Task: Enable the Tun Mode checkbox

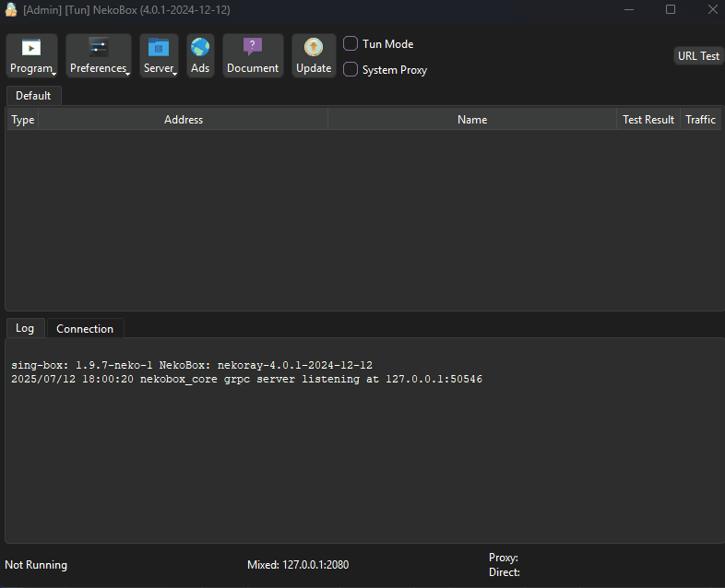Action: 351,44
